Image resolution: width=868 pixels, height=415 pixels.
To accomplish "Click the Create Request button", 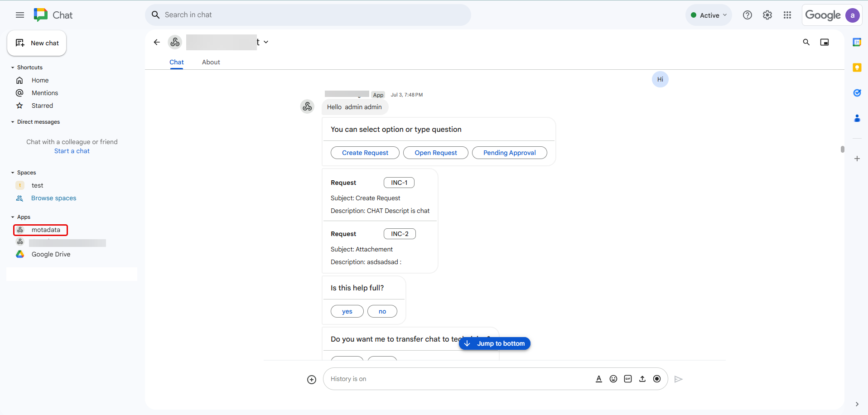I will click(364, 152).
